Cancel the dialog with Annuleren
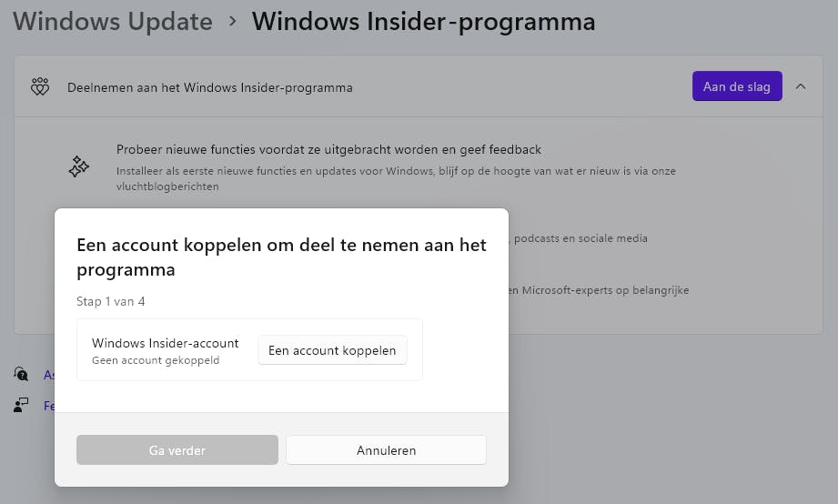The width and height of the screenshot is (838, 504). (x=386, y=449)
